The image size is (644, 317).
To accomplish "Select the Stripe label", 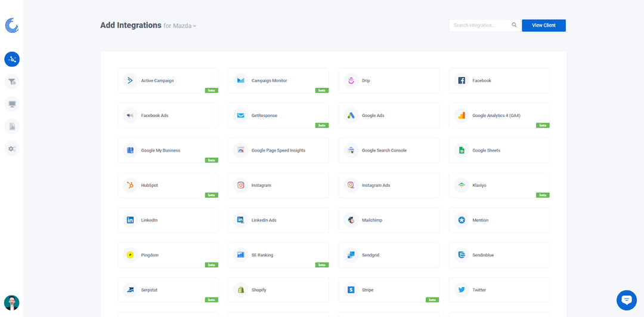I will pos(367,291).
